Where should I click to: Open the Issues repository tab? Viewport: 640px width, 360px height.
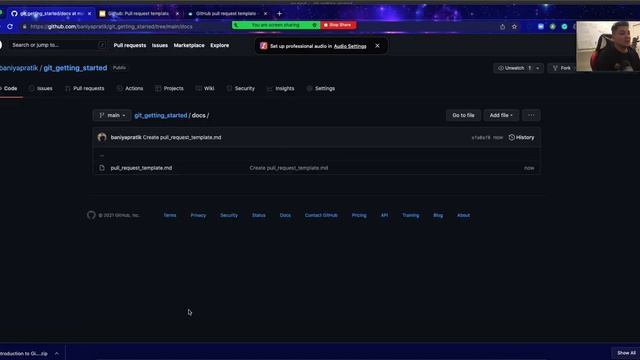(x=40, y=89)
